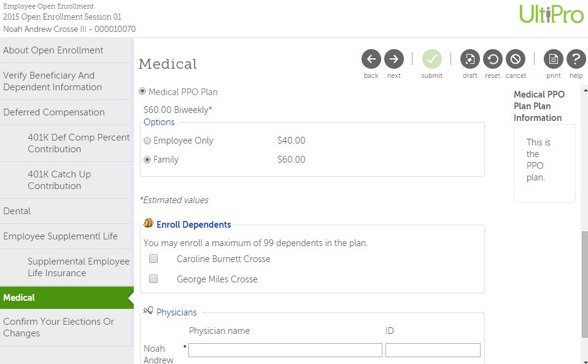Click the reset icon
Screen dimensions: 588x364
492,59
